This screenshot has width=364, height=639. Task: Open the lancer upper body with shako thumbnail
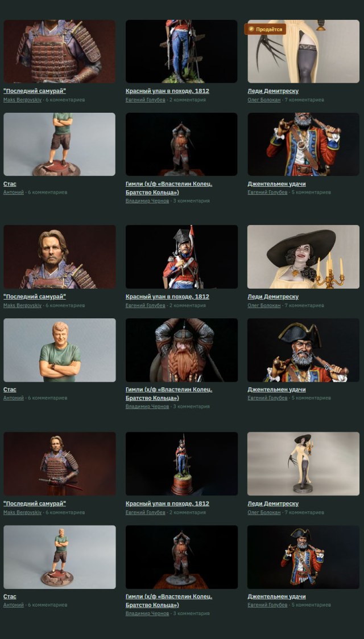tap(181, 257)
